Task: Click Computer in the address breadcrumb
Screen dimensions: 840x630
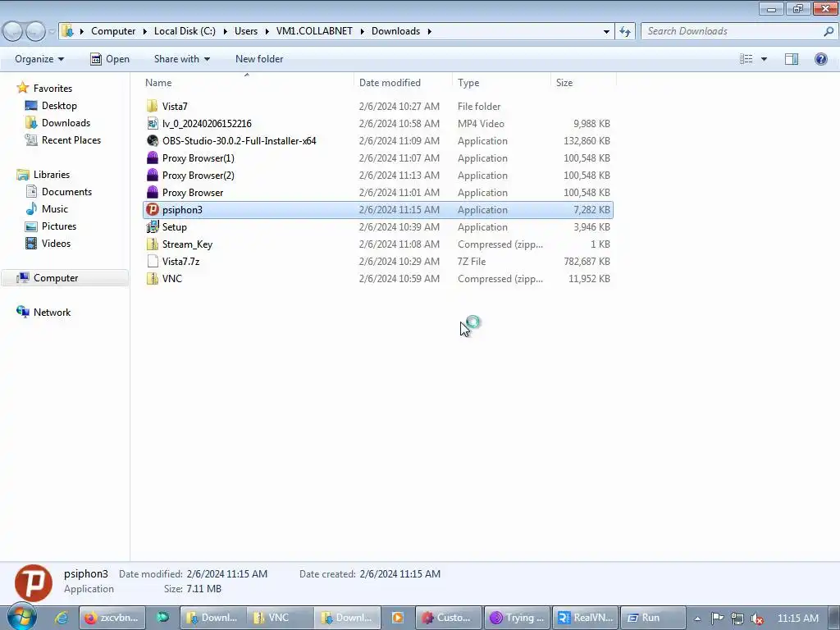Action: 113,31
